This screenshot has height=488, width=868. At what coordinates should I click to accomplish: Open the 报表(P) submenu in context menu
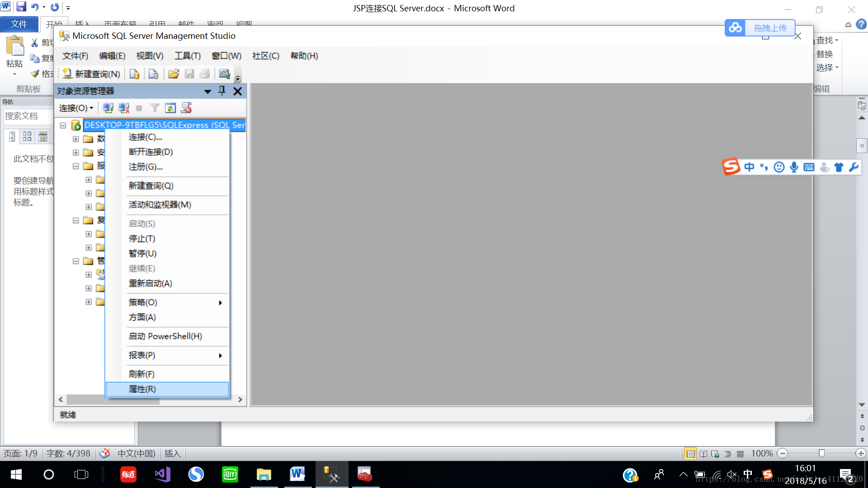pos(167,355)
